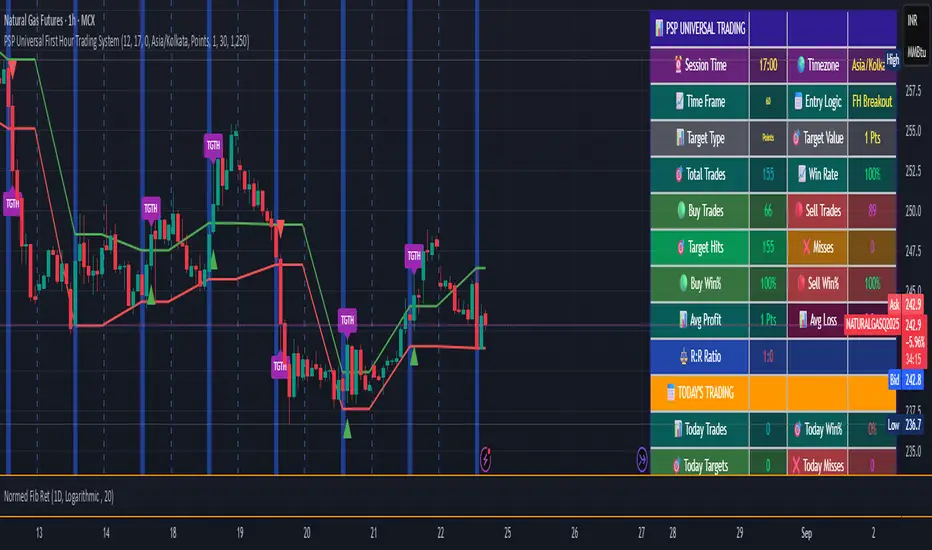Select the Normed Fib Ret indicator legend
This screenshot has height=550, width=932.
[58, 496]
